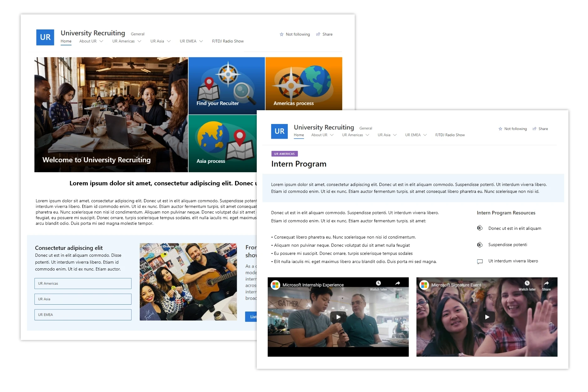Click the chat icon beside Ut interdum viverra libero
This screenshot has height=392, width=588.
coord(479,261)
